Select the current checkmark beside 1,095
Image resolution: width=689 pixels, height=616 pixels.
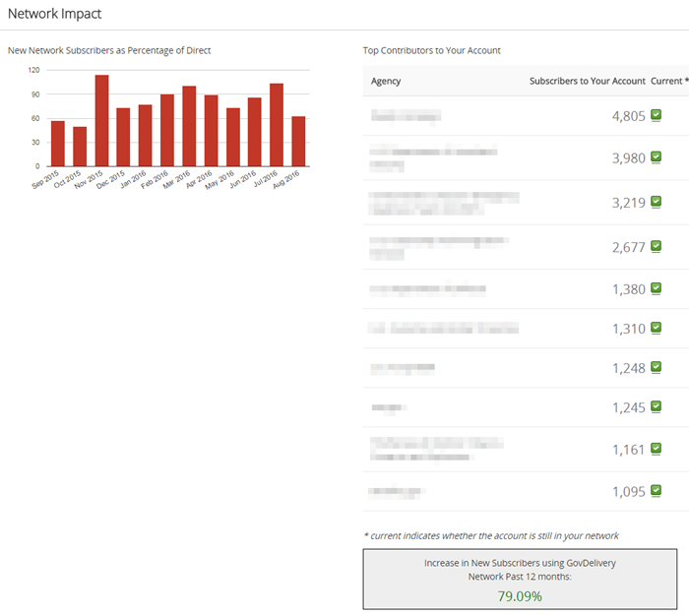[656, 490]
